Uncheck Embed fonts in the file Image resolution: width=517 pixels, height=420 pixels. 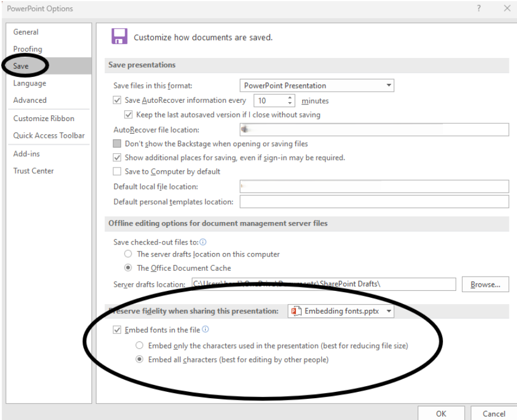click(117, 330)
